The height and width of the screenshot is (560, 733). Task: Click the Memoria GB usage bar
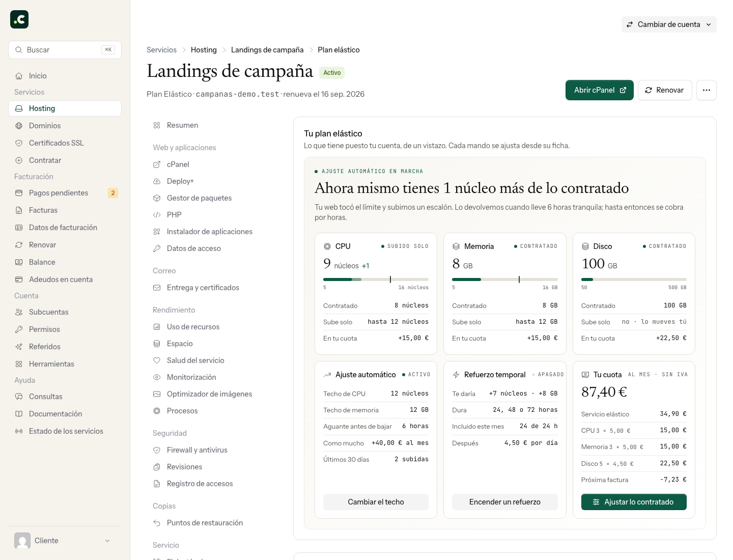[505, 279]
